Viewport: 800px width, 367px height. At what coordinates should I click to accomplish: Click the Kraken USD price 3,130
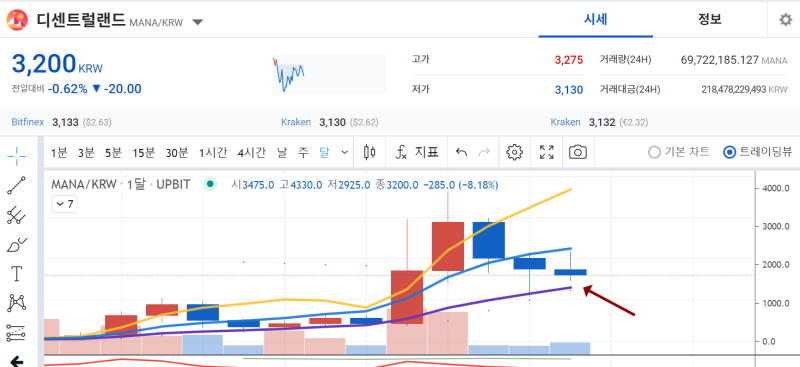(332, 123)
